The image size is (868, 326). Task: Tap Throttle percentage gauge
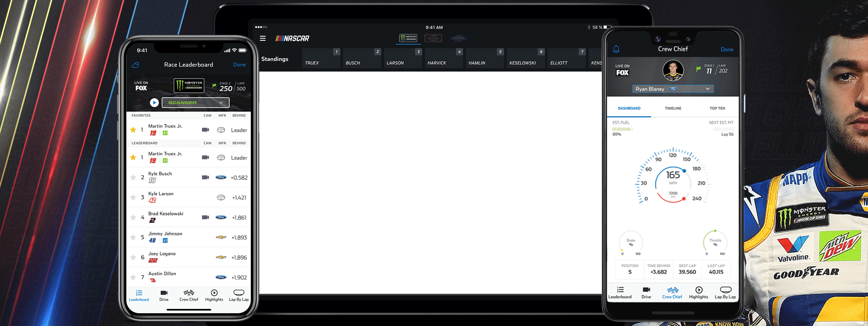point(715,242)
